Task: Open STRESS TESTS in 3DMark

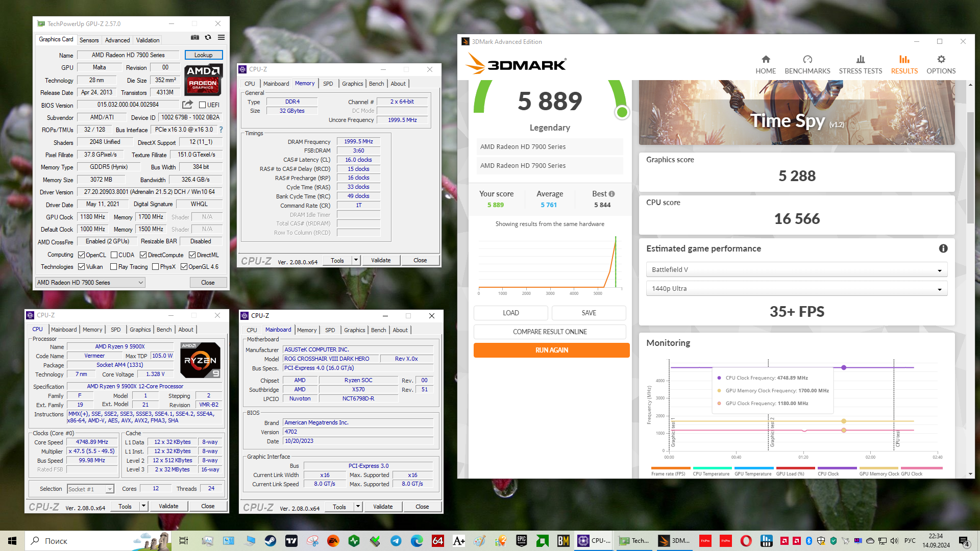Action: coord(860,65)
